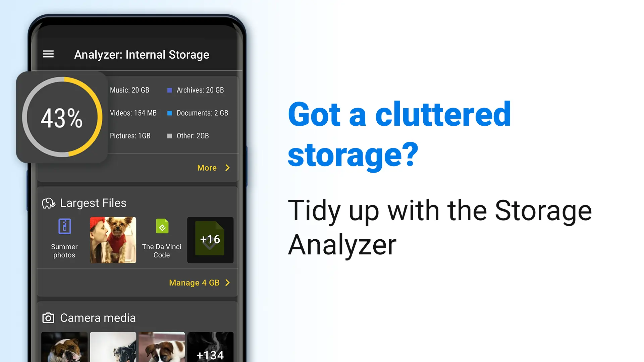Expand the +16 largest files overflow
Viewport: 644px width, 362px height.
coord(211,240)
